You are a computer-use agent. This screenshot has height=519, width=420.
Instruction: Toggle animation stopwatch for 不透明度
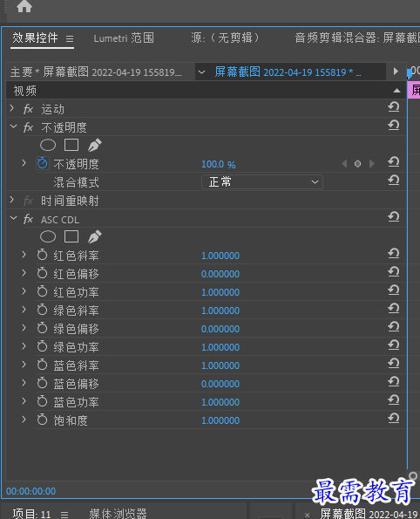tap(43, 163)
